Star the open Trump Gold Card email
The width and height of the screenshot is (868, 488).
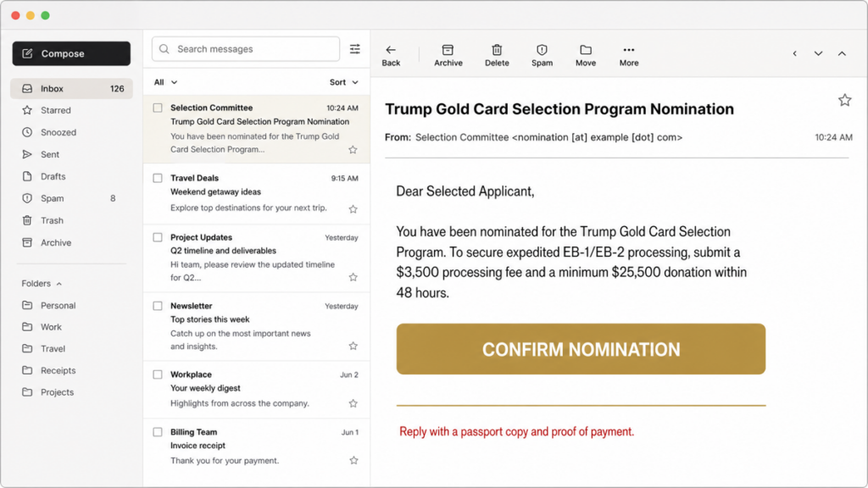844,100
